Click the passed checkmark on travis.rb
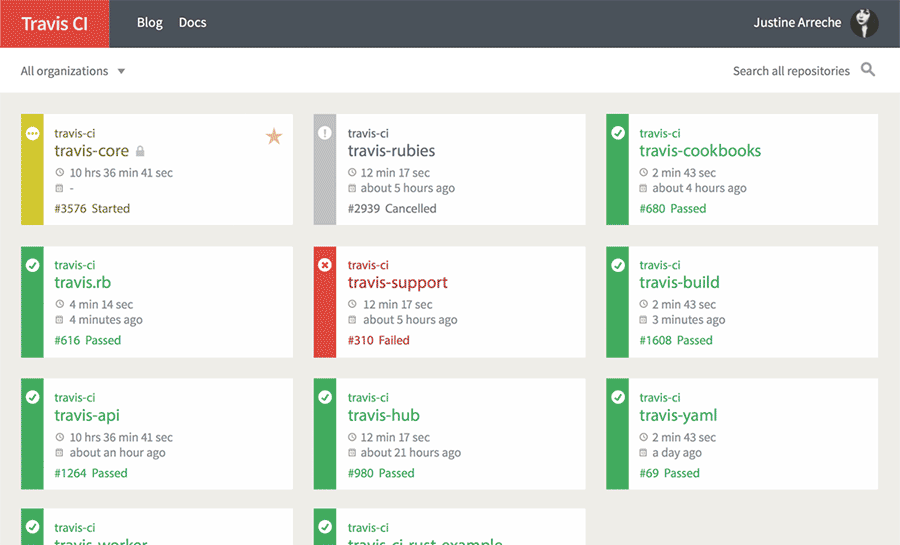Image resolution: width=900 pixels, height=545 pixels. [x=32, y=265]
